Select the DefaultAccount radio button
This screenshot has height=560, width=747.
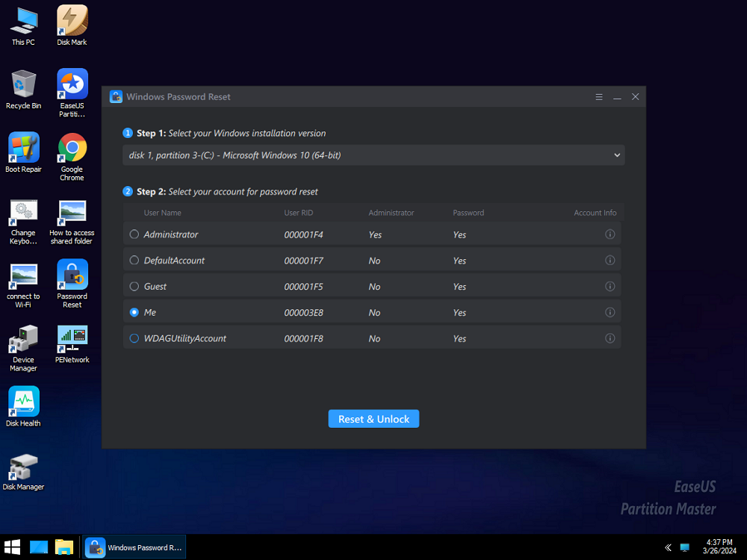coord(134,261)
